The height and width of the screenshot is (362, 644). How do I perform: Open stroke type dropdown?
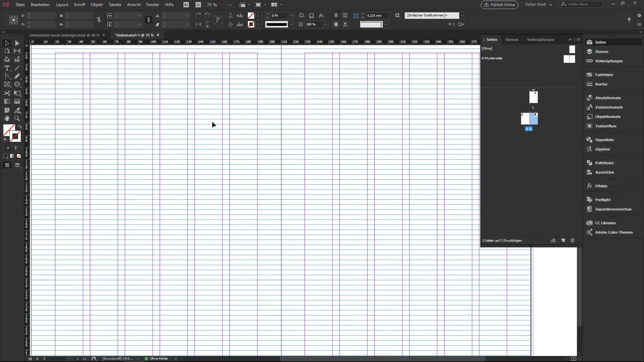click(x=291, y=24)
